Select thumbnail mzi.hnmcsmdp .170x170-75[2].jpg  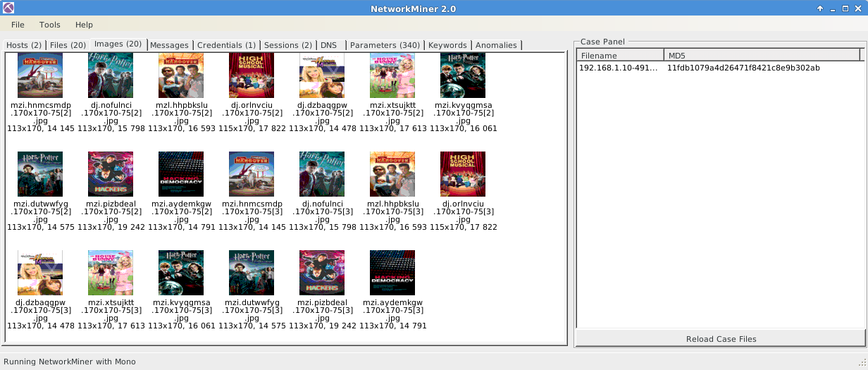point(40,75)
